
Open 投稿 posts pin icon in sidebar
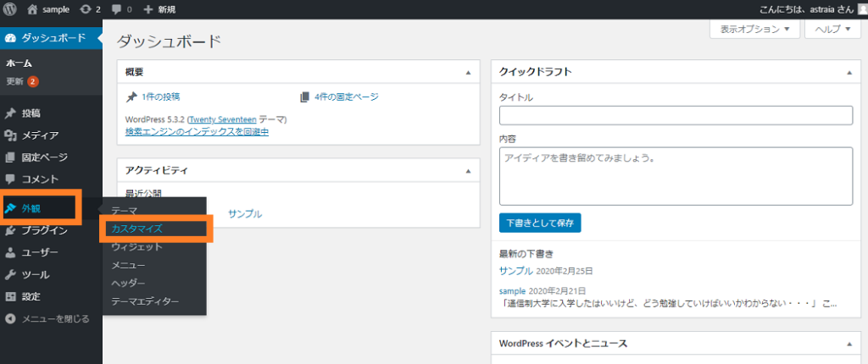pyautogui.click(x=10, y=113)
